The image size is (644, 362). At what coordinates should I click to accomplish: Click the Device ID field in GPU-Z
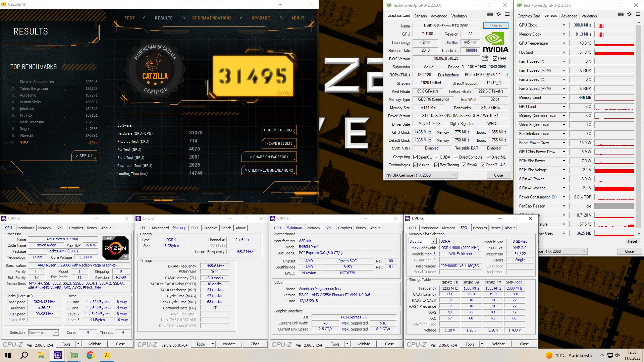487,67
